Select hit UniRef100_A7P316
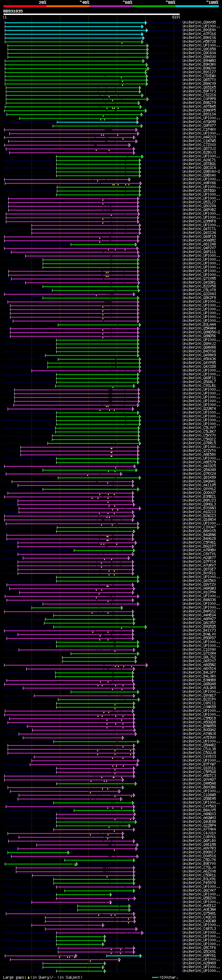The height and width of the screenshot is (980, 222). [x=199, y=34]
